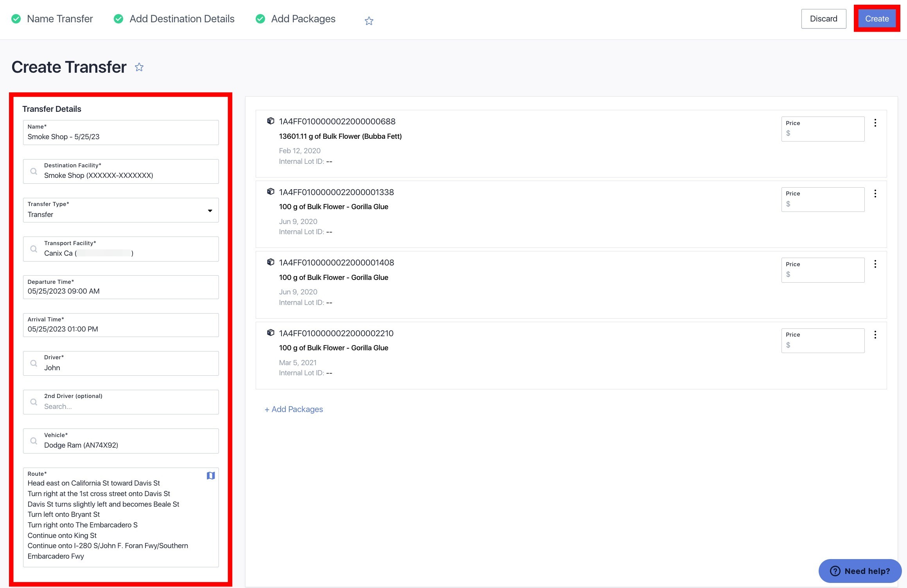Click the green checkmark beside Name Transfer
The image size is (907, 588).
tap(16, 18)
